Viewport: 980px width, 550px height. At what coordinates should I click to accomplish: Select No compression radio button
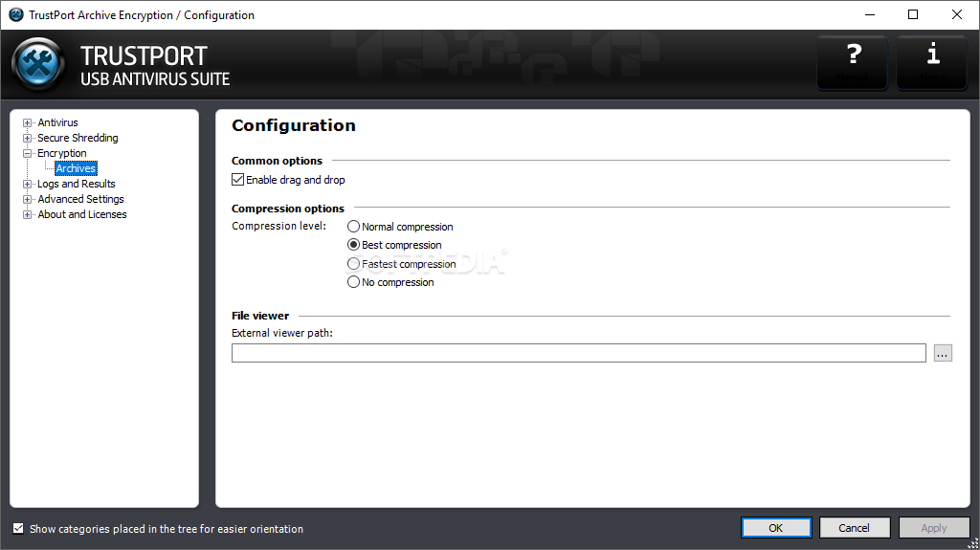(x=354, y=282)
